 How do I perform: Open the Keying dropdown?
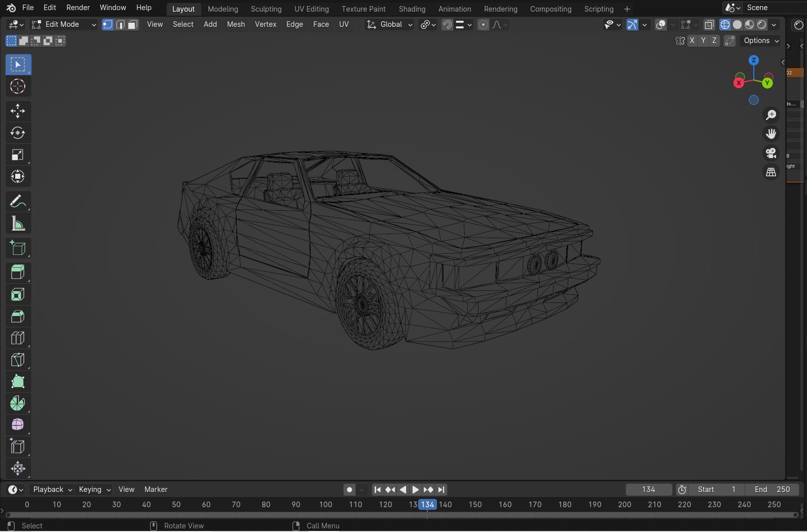point(94,489)
